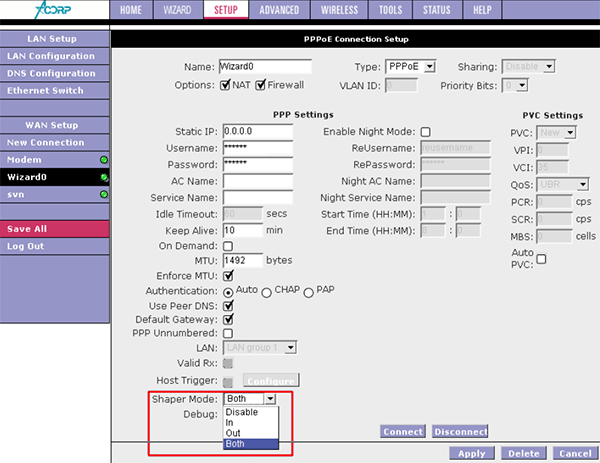Open the Priority Bits dropdown

pyautogui.click(x=515, y=85)
